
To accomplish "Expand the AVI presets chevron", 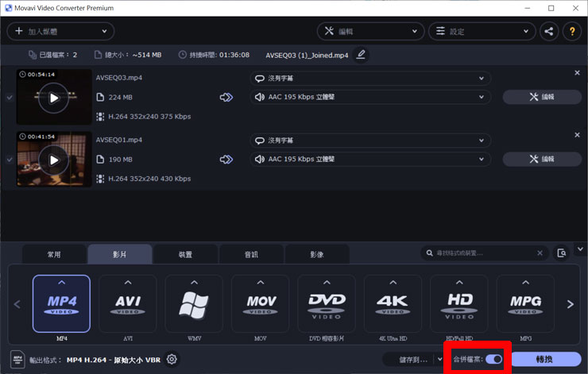I will point(128,282).
